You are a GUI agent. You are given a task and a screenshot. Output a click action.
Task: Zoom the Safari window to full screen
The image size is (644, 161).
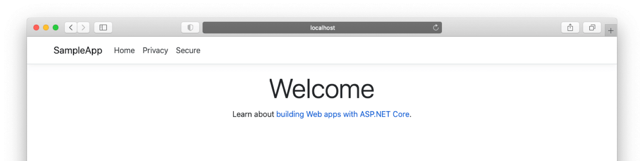click(56, 27)
